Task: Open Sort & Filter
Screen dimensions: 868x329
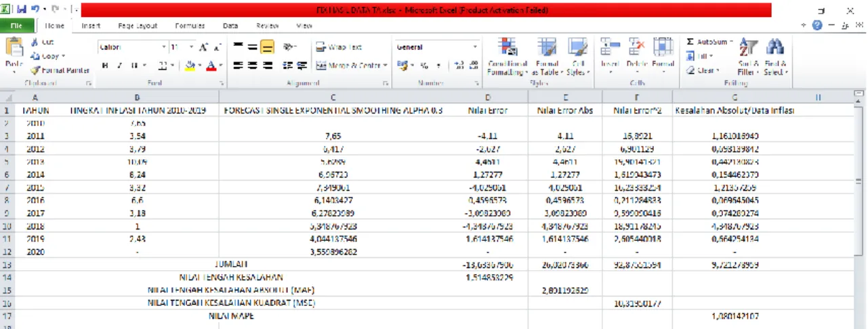Action: coord(748,57)
